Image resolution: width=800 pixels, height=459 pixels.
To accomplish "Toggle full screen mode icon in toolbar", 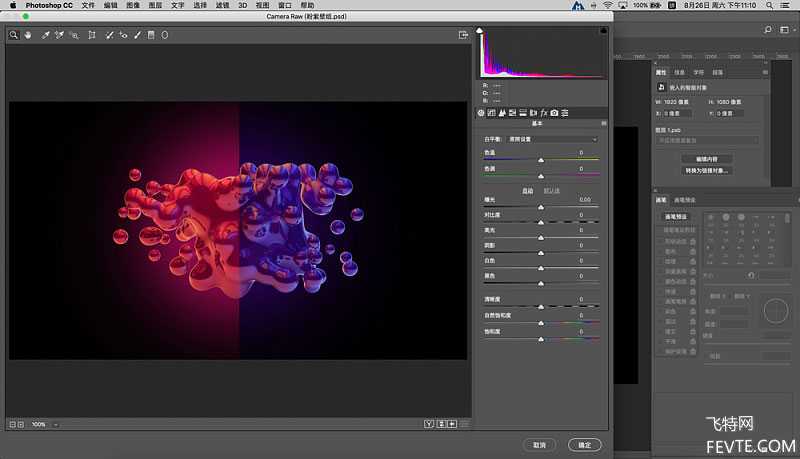I will click(463, 35).
